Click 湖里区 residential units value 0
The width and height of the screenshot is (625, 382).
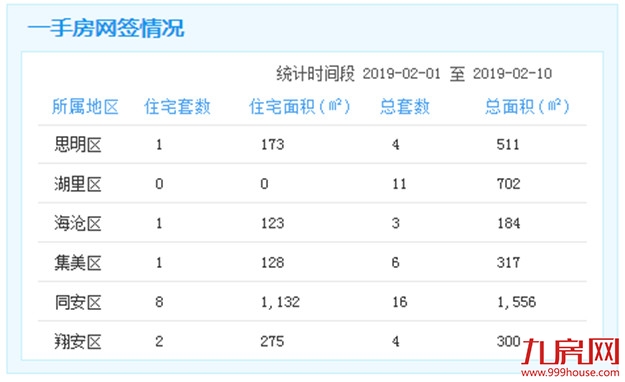click(159, 184)
